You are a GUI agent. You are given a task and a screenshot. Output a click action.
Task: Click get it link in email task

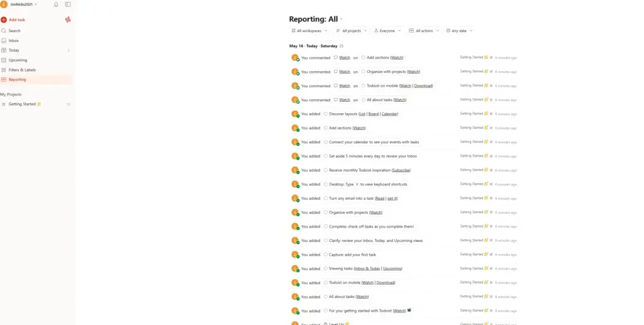point(392,198)
